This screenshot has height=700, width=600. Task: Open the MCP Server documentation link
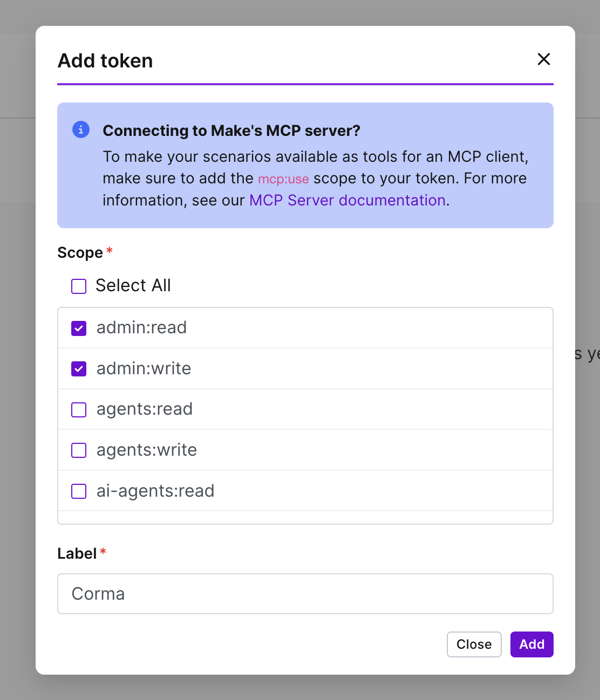tap(347, 200)
